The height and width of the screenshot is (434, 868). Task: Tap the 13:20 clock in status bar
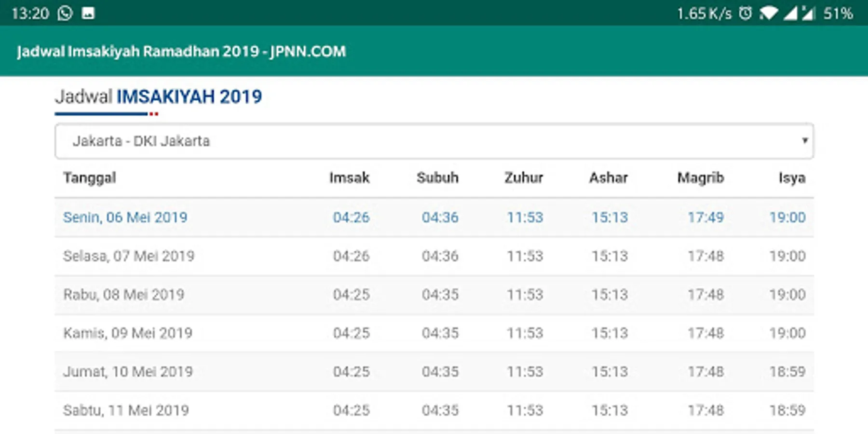pos(30,13)
